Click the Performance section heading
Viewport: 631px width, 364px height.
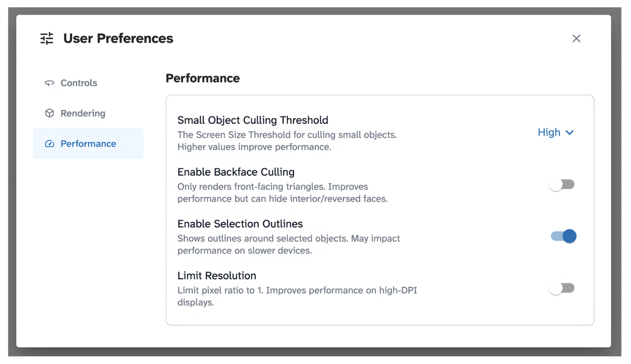click(203, 79)
